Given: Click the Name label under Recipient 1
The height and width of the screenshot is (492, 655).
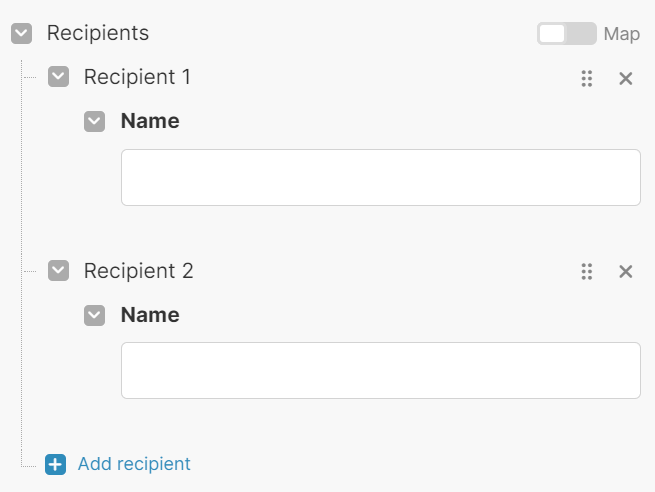Looking at the screenshot, I should (150, 121).
